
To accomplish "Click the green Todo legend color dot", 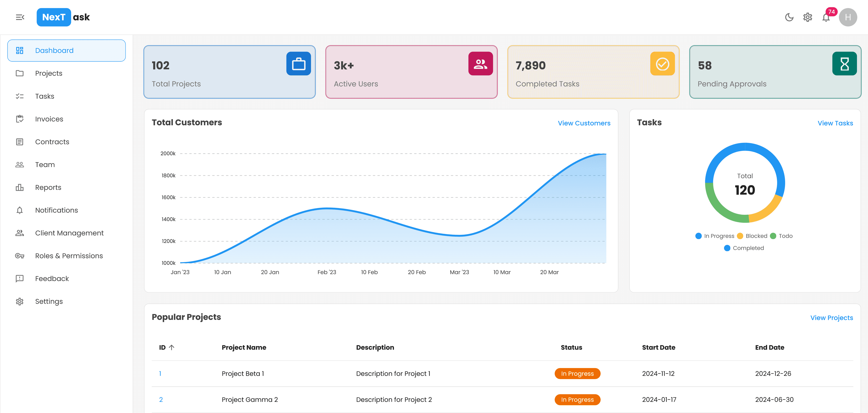I will [773, 236].
